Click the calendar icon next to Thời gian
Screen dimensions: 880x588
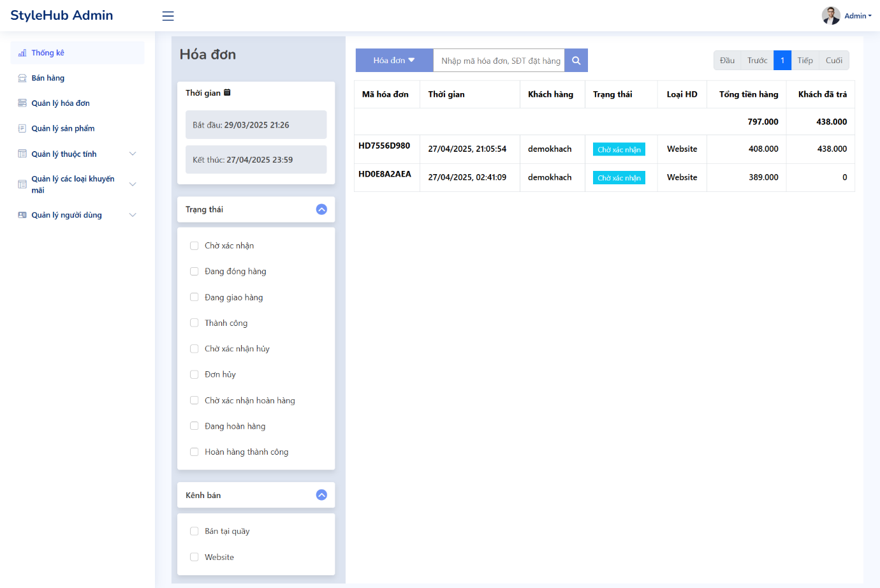(227, 92)
